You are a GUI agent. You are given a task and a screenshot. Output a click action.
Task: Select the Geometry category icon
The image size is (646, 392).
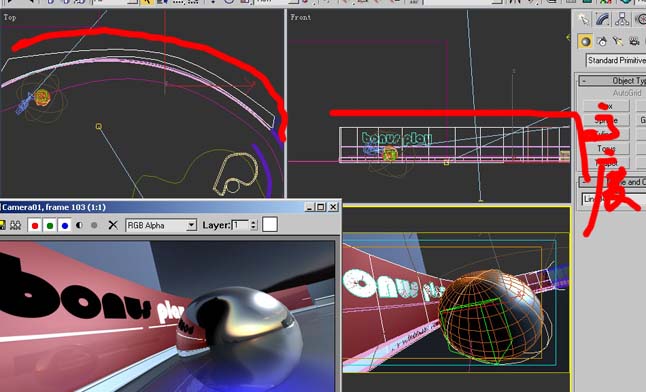[585, 41]
